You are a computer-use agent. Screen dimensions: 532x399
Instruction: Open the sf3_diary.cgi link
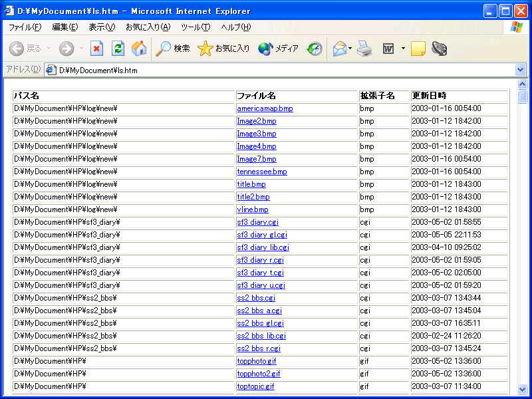point(258,222)
